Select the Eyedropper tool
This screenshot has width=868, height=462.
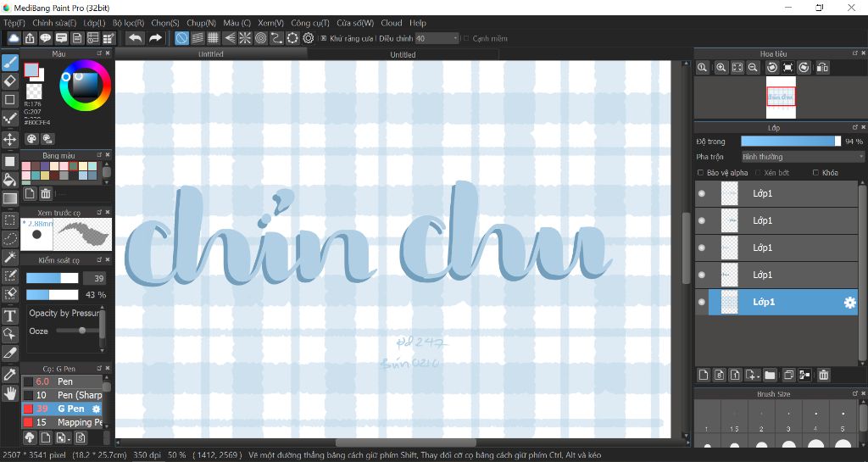9,375
